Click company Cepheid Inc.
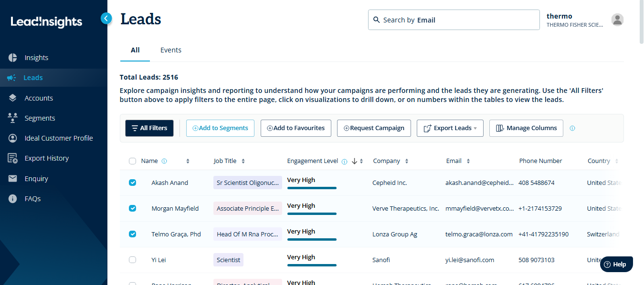644x285 pixels. [390, 183]
